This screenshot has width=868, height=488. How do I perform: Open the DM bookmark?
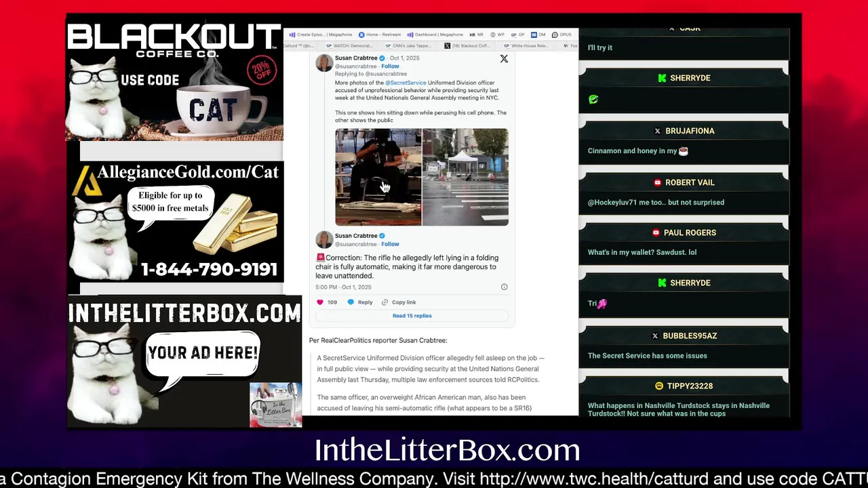[x=538, y=35]
